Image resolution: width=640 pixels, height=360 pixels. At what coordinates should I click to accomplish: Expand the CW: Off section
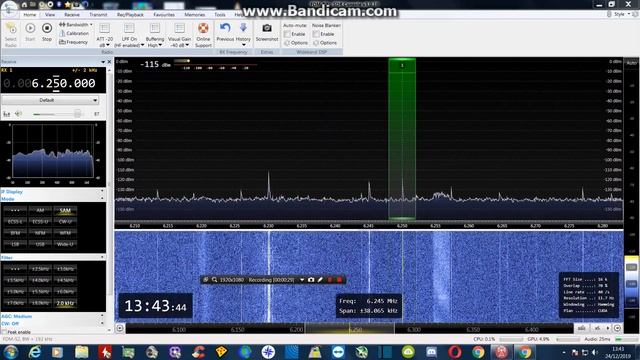(x=102, y=323)
